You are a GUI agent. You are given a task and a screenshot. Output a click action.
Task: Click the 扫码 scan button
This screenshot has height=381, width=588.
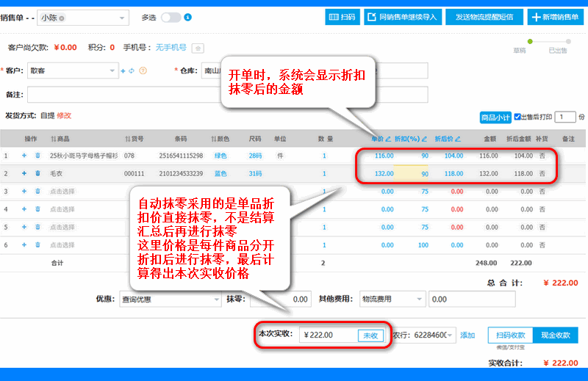tap(342, 17)
